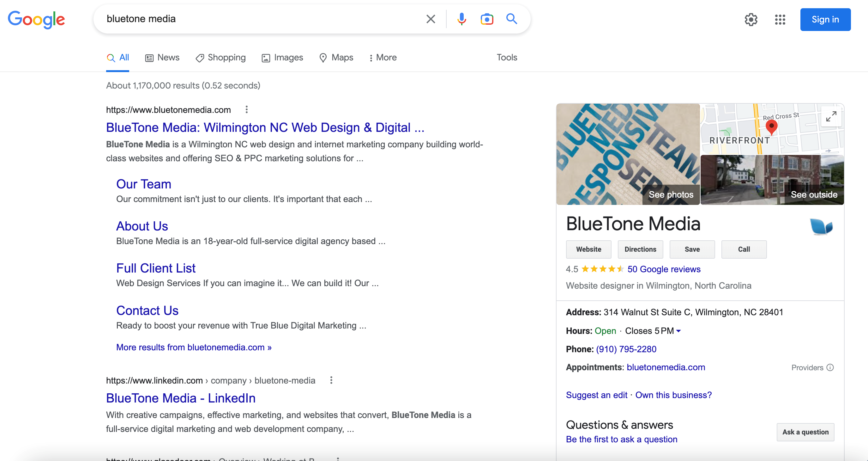Open three-dot menu for LinkedIn result

coord(331,380)
